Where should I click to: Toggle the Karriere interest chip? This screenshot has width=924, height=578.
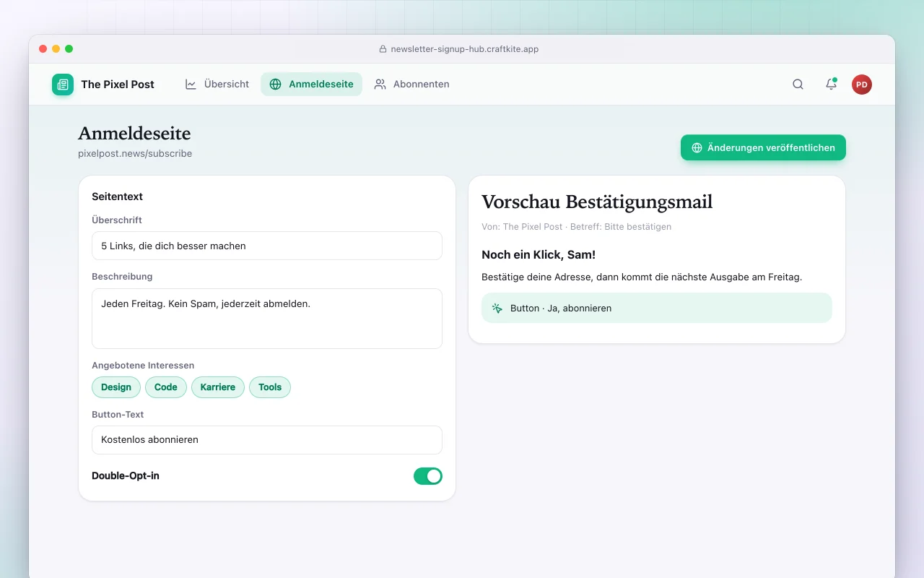[218, 387]
